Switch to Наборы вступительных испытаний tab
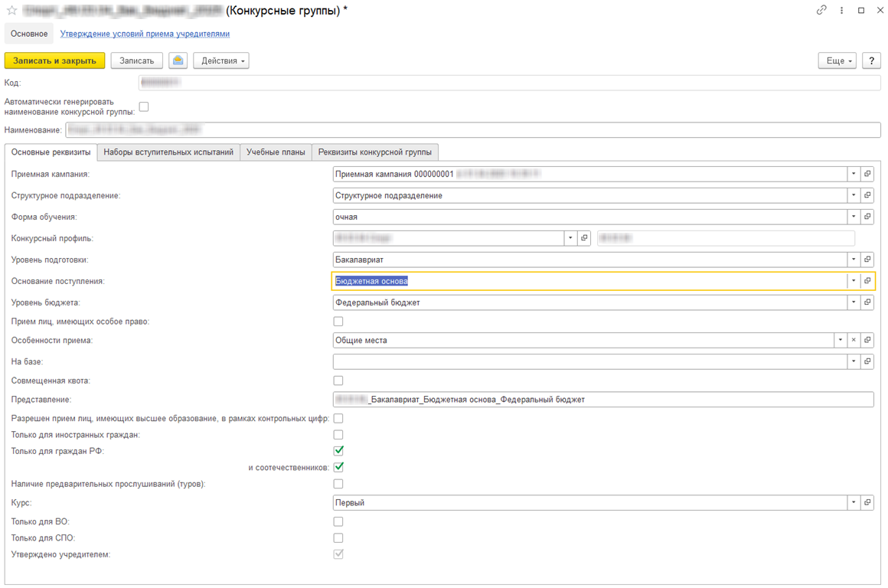The image size is (888, 588). point(168,152)
